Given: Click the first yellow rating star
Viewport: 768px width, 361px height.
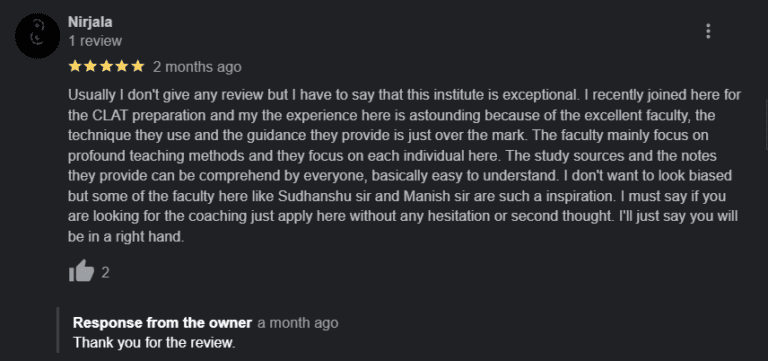Looking at the screenshot, I should [74, 66].
